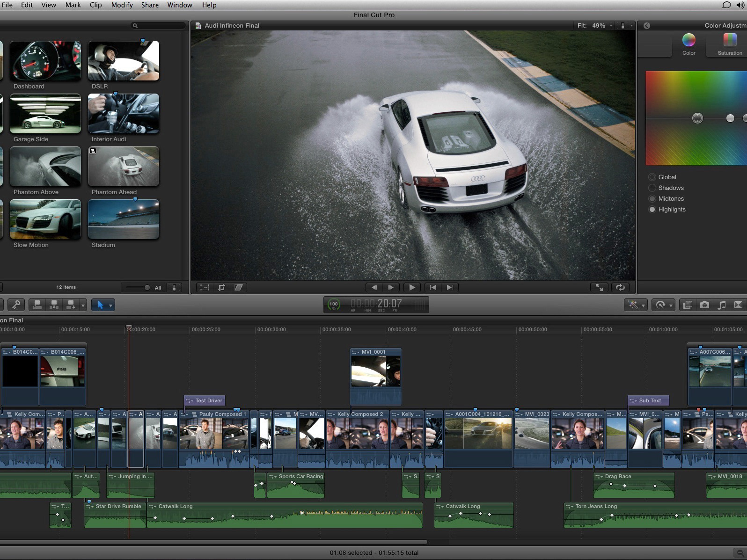
Task: Open the Transitions browser
Action: pos(738,305)
